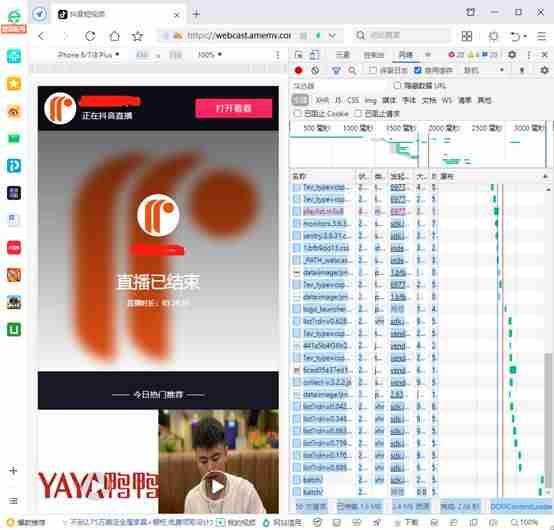Open the 100% zoom dropdown in device toolbar
The image size is (554, 530).
(210, 55)
